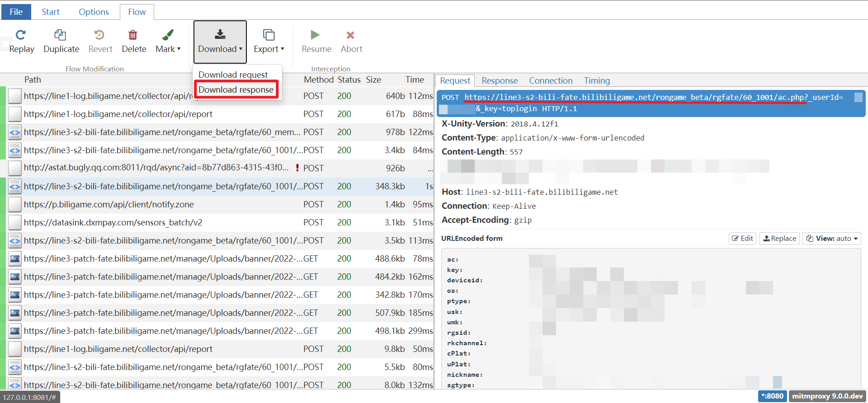Viewport: 868px width, 403px height.
Task: Click the Edit request button
Action: 742,239
